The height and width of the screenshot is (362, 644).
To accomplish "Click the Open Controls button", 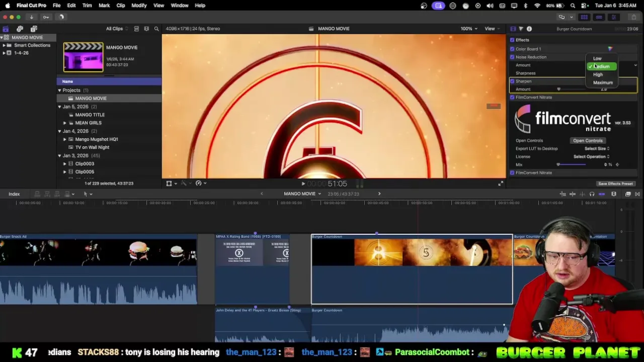I will click(588, 140).
